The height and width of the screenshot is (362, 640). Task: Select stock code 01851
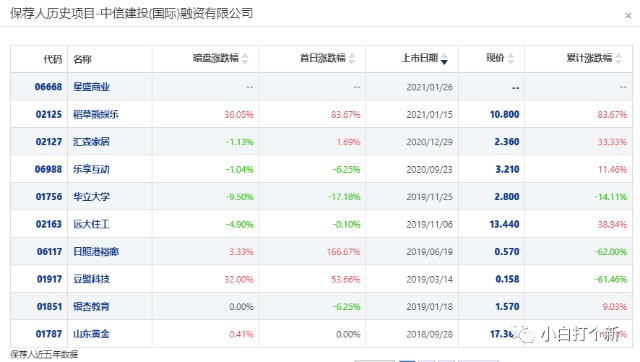[49, 306]
